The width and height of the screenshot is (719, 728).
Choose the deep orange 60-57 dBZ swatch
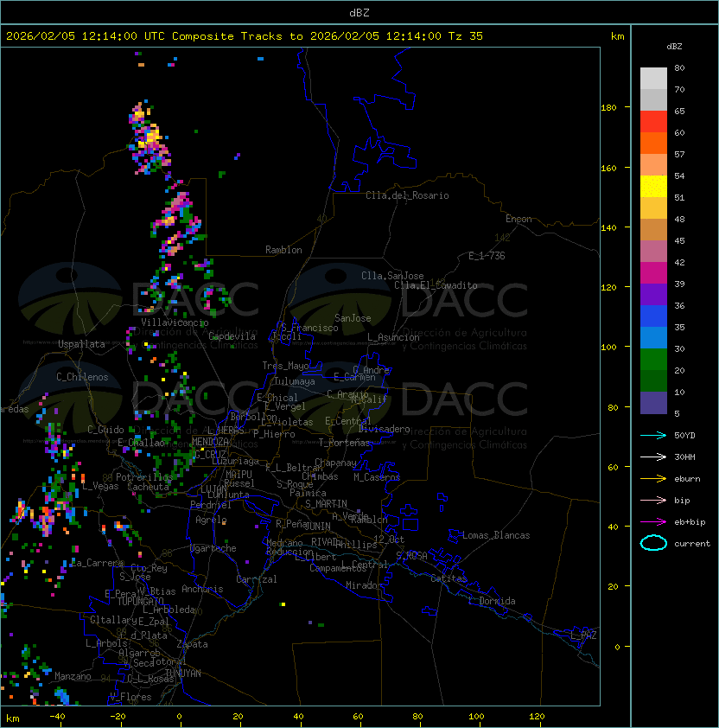click(x=653, y=143)
